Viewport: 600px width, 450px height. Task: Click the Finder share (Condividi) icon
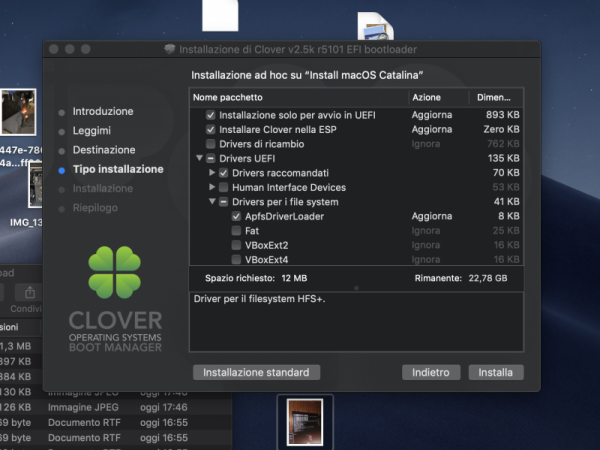pos(29,293)
